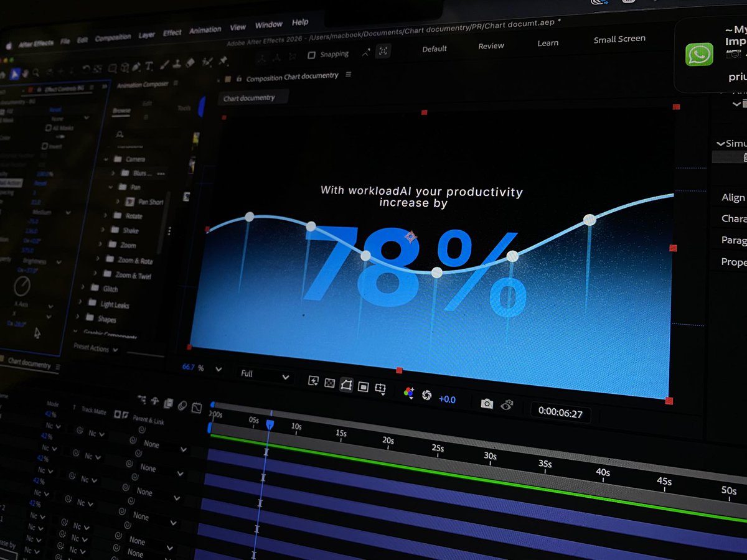Select the Pen tool
This screenshot has width=747, height=560.
(136, 67)
